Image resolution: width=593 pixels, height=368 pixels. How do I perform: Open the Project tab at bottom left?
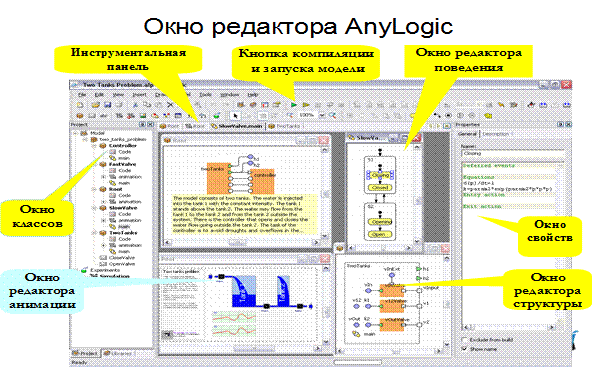pyautogui.click(x=86, y=353)
